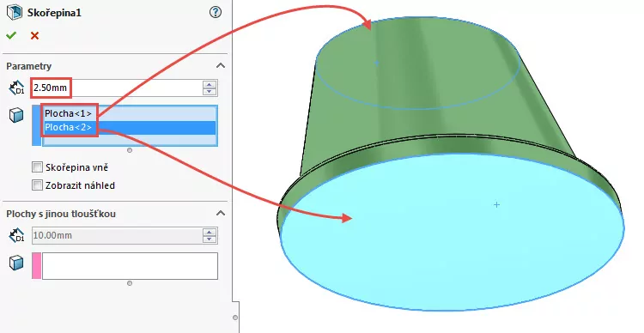Click the Skořepina1 shell feature icon
Screen dimensions: 644x333
pos(15,12)
